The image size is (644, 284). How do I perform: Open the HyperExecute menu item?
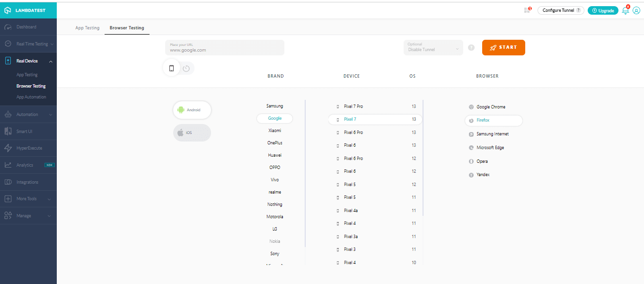28,148
